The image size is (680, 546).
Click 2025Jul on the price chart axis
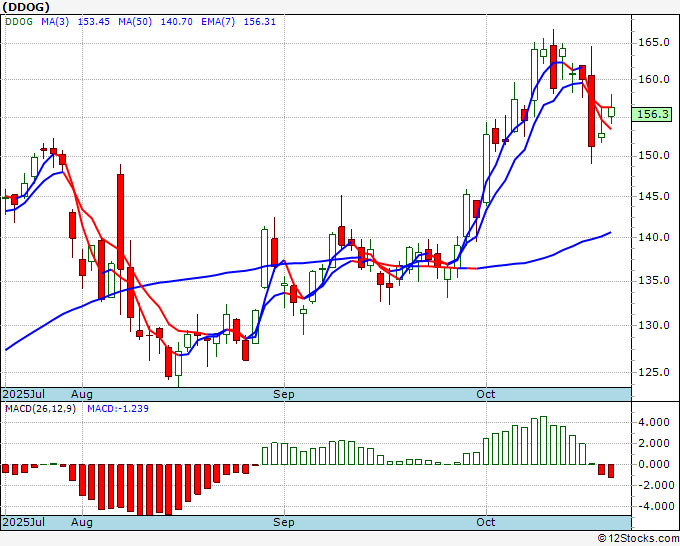[23, 394]
